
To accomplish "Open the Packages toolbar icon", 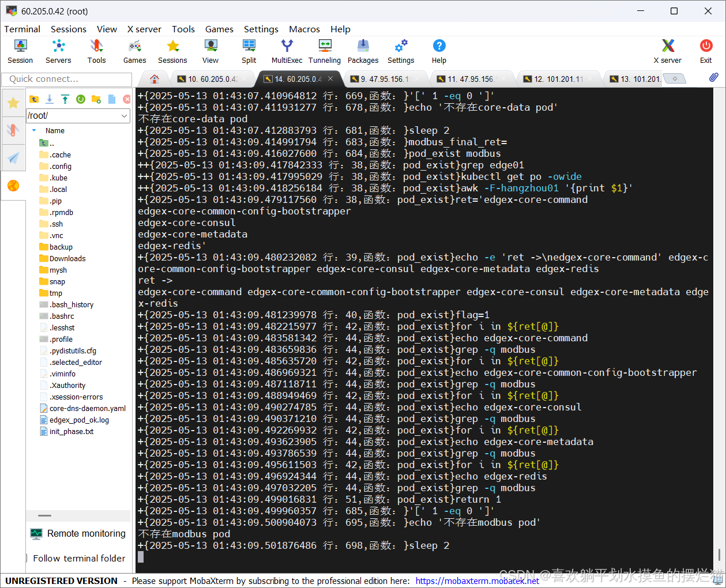I will click(363, 51).
